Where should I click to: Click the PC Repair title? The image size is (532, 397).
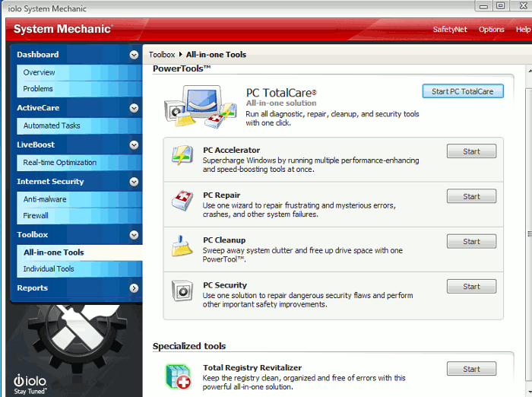point(222,195)
